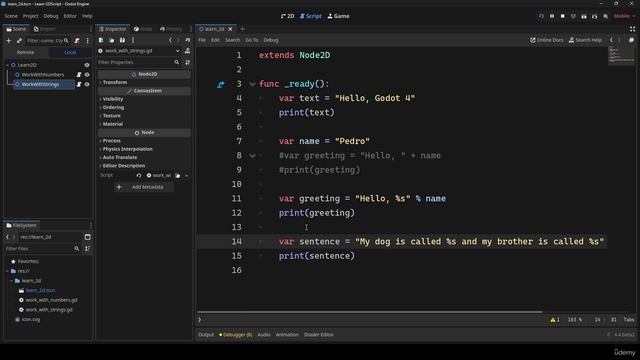Open Online Docs
This screenshot has height=360, width=640.
point(547,40)
